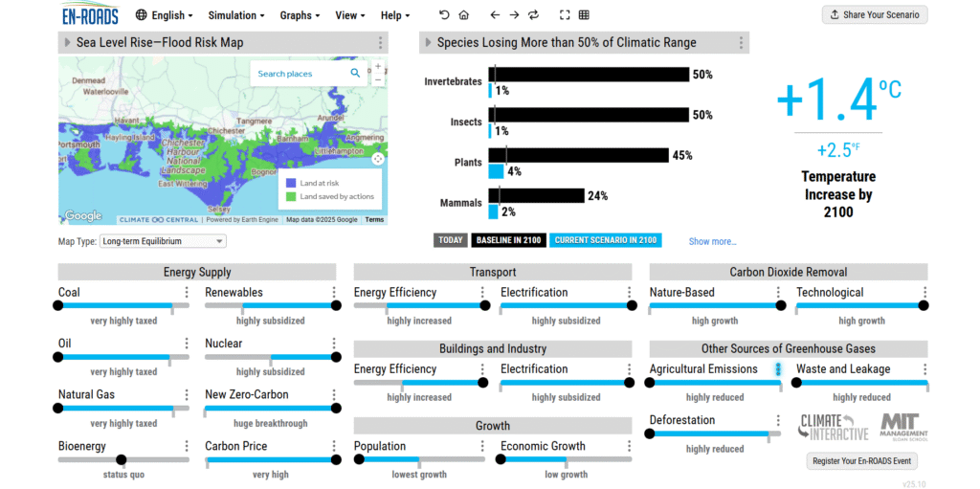Click the map search magnifier icon
980x489 pixels.
click(355, 74)
